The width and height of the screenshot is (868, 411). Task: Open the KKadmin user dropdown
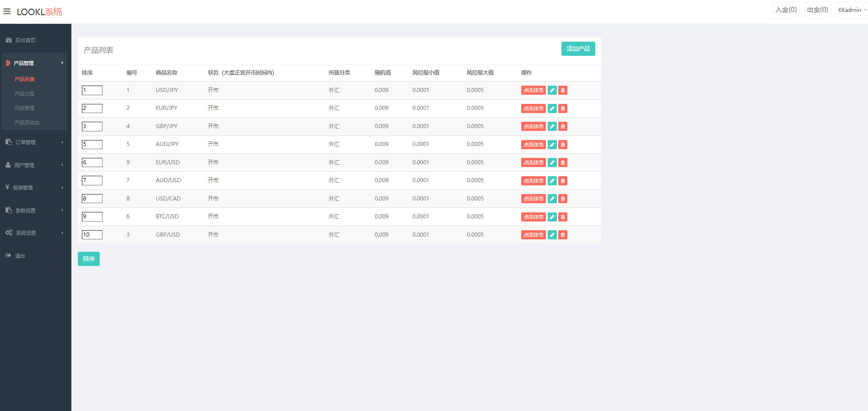pos(851,10)
